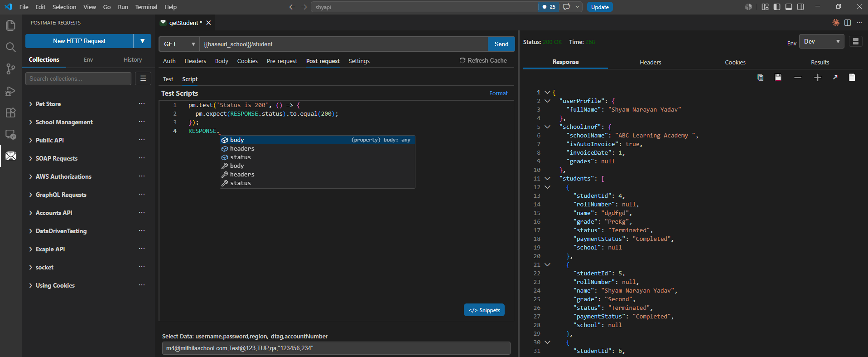
Task: Open the Extensions view
Action: (x=10, y=113)
